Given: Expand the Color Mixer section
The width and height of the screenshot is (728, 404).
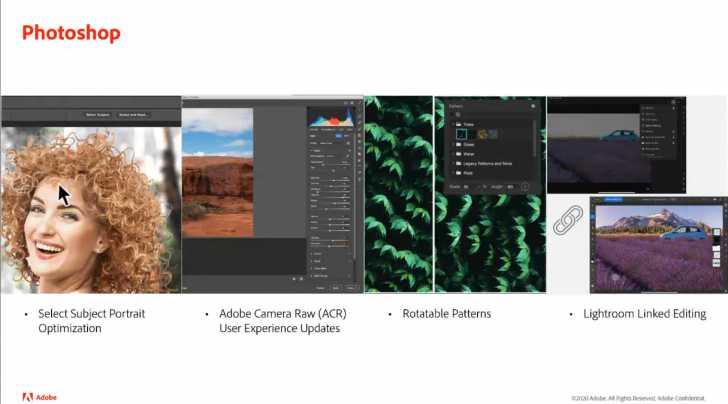Looking at the screenshot, I should point(312,268).
